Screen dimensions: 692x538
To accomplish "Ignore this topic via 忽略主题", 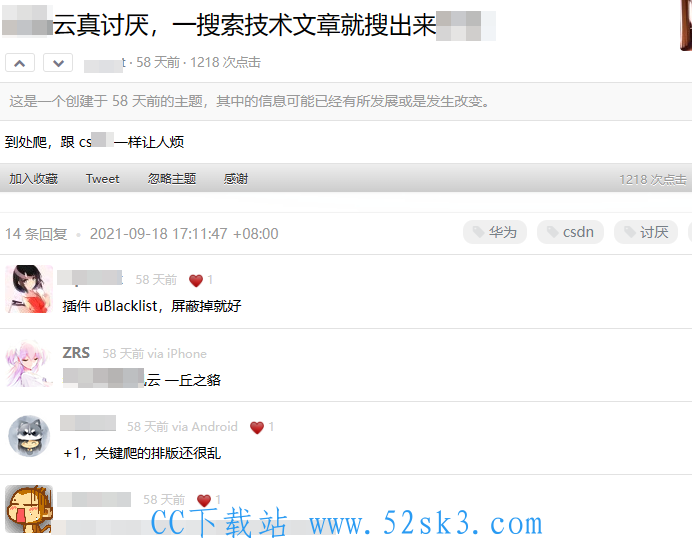I will click(172, 179).
